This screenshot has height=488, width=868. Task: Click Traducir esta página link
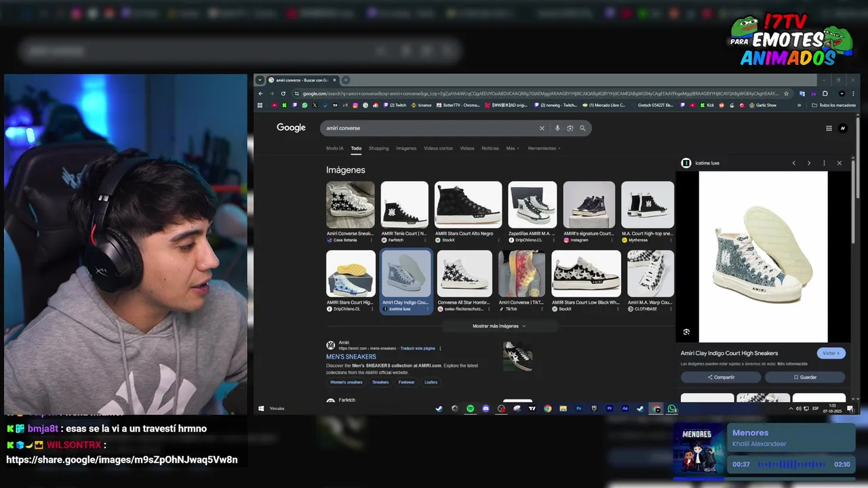click(x=418, y=348)
